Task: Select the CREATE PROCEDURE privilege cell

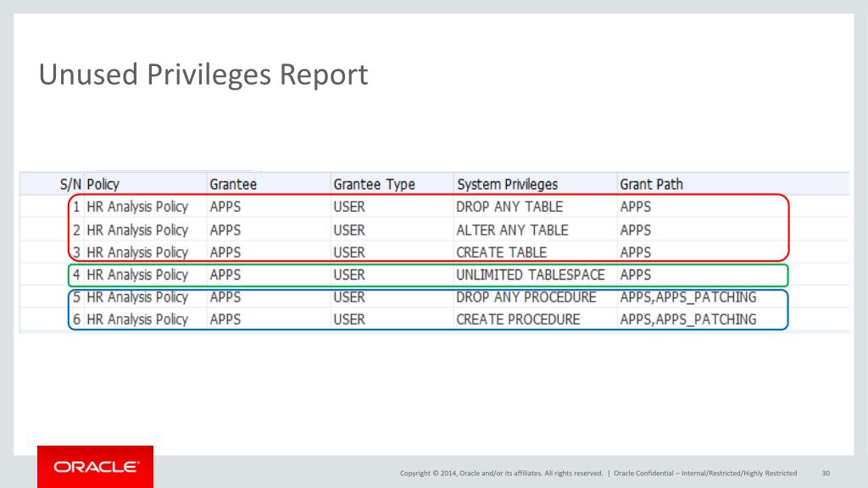Action: [518, 319]
